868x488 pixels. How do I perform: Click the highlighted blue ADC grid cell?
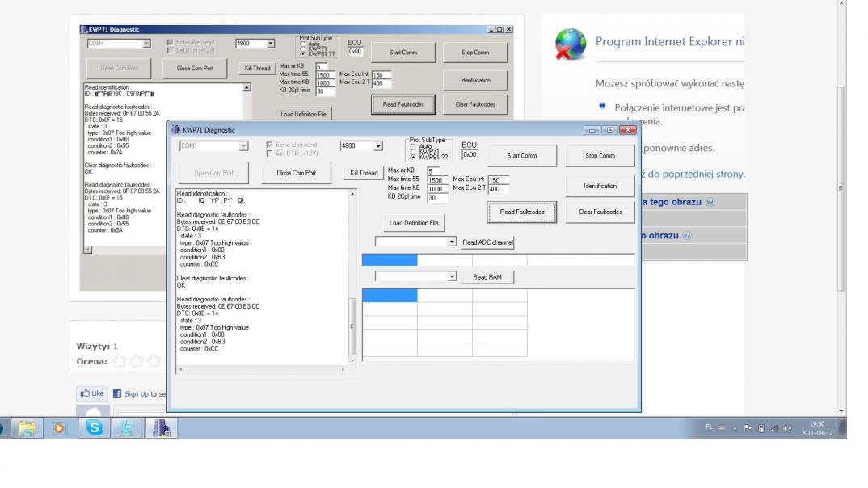(x=390, y=259)
